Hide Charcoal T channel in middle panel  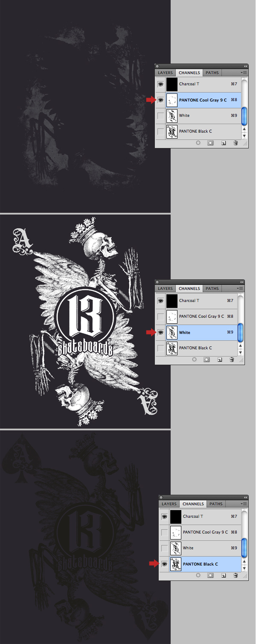pyautogui.click(x=160, y=301)
